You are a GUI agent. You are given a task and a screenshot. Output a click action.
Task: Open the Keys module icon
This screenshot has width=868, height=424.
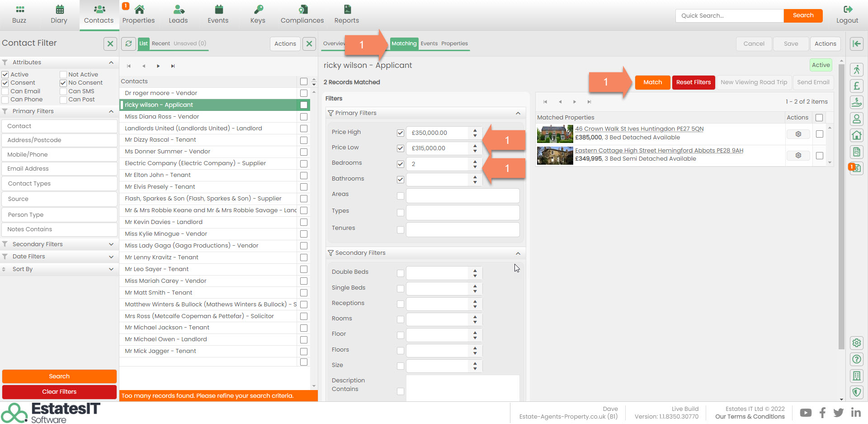point(258,10)
